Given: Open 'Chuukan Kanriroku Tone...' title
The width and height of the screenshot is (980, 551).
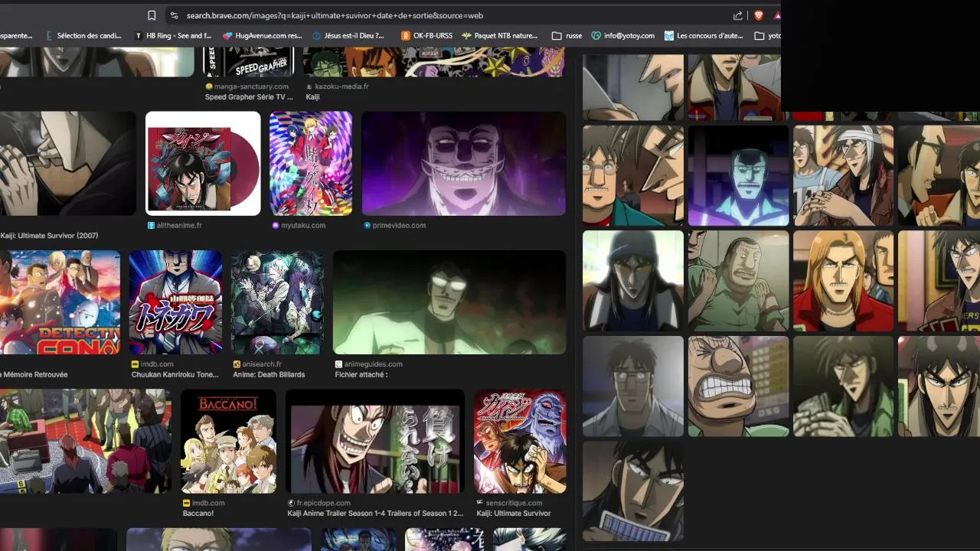Looking at the screenshot, I should point(175,374).
